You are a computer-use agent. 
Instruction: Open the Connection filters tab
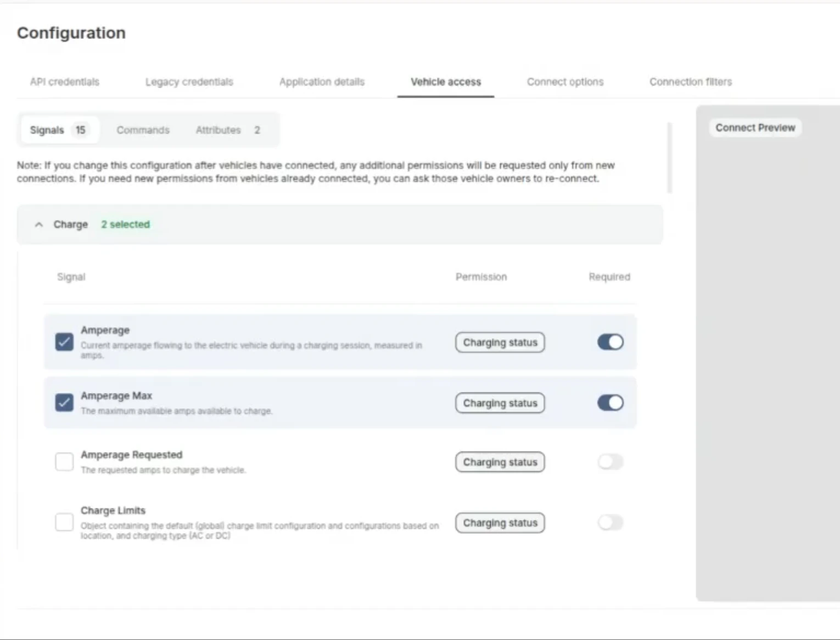(x=691, y=82)
